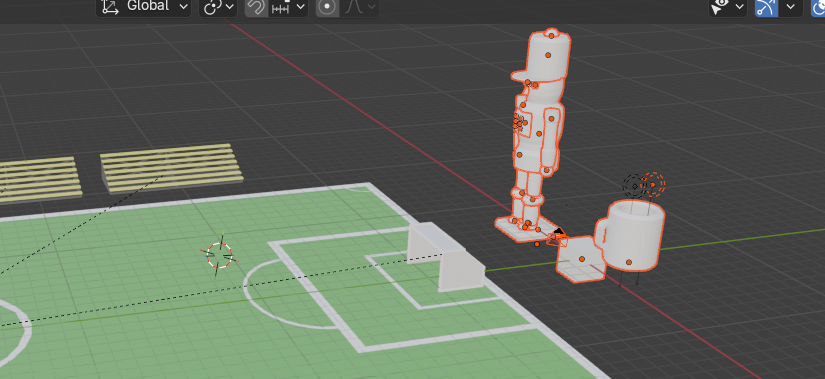Toggle the viewport gizmo display button
This screenshot has width=825, height=379.
click(767, 7)
